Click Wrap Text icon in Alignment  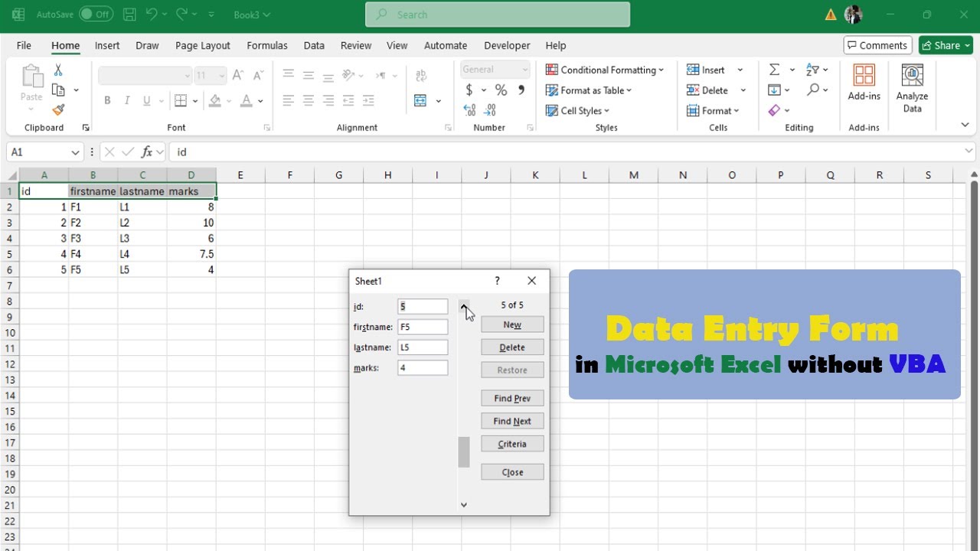tap(421, 75)
